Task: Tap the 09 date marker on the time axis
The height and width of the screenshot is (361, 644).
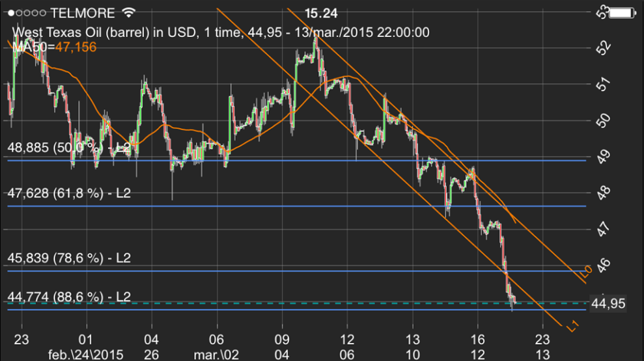Action: pos(282,340)
